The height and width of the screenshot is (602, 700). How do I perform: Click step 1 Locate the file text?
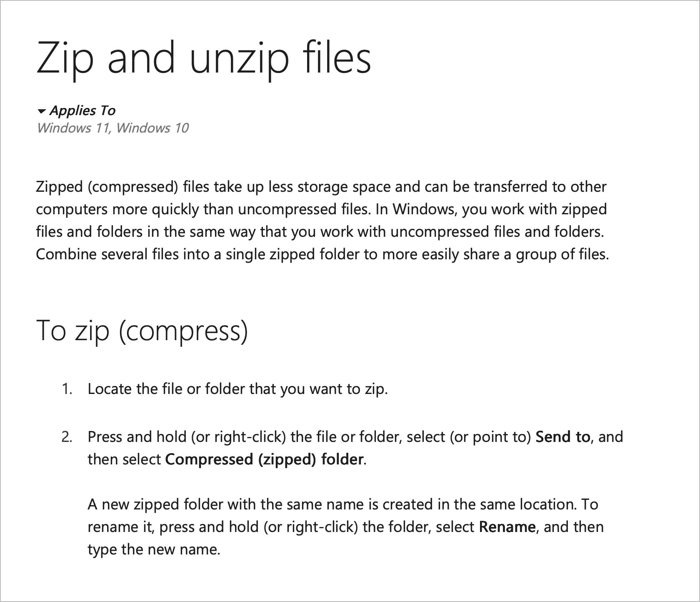coord(237,389)
